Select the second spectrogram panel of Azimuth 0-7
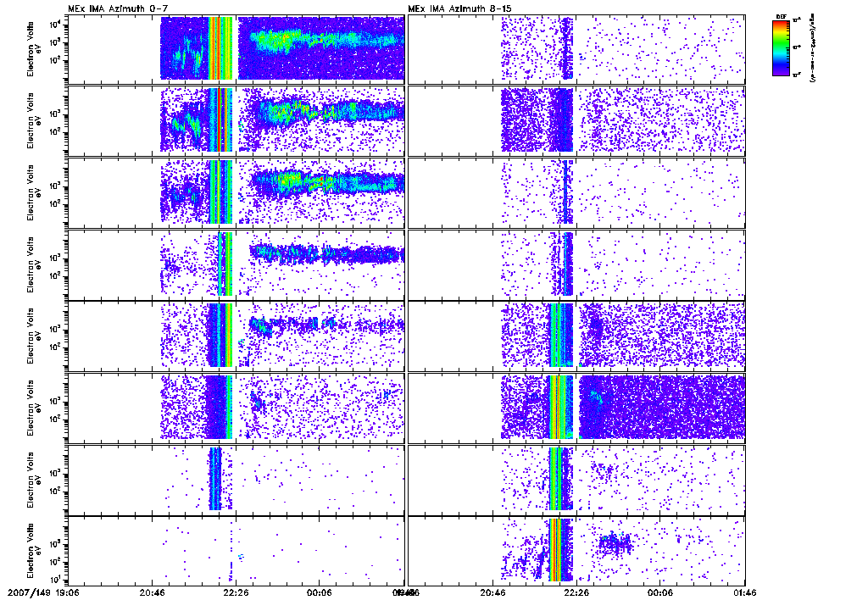This screenshot has height=600, width=868. tap(236, 120)
